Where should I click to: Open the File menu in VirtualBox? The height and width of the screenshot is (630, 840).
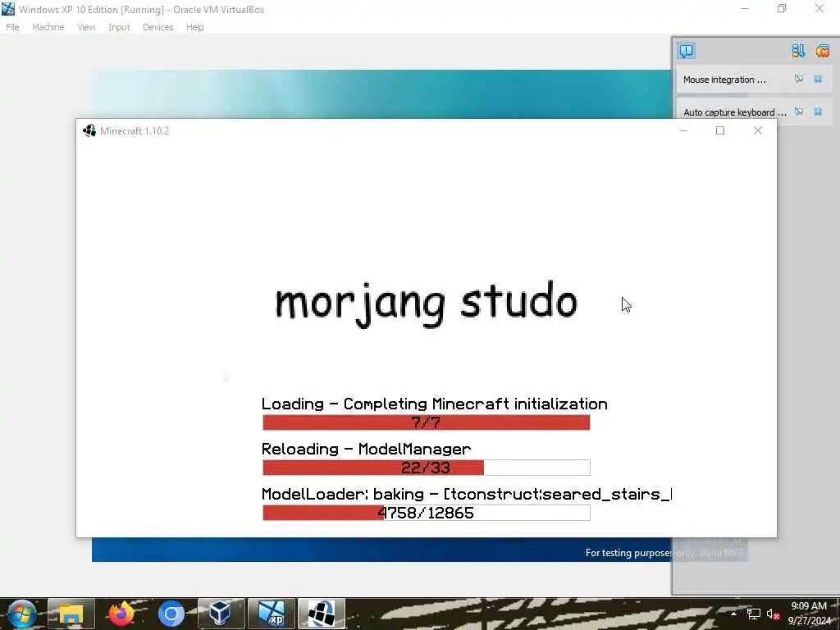[x=12, y=27]
